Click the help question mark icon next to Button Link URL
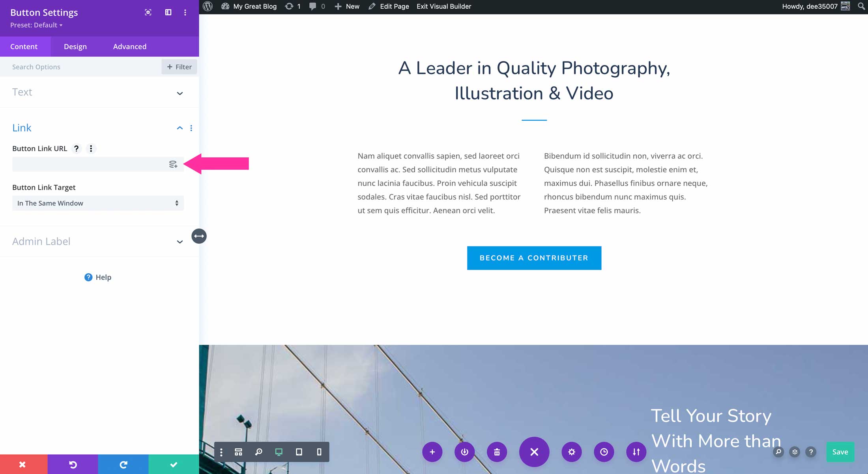This screenshot has height=474, width=868. (x=76, y=148)
